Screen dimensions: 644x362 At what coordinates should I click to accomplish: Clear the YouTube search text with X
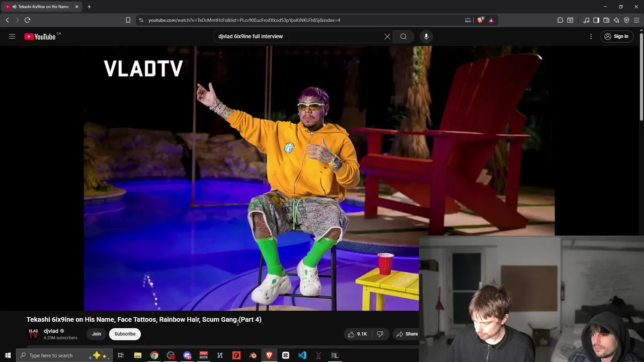387,36
